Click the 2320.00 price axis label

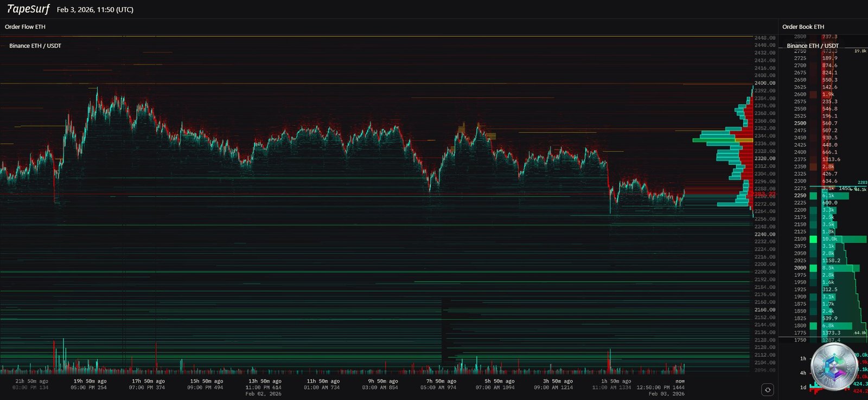pos(764,159)
